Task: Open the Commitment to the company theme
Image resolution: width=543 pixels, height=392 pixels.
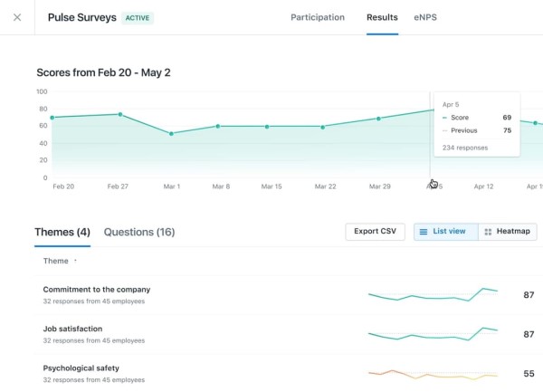Action: pyautogui.click(x=97, y=290)
